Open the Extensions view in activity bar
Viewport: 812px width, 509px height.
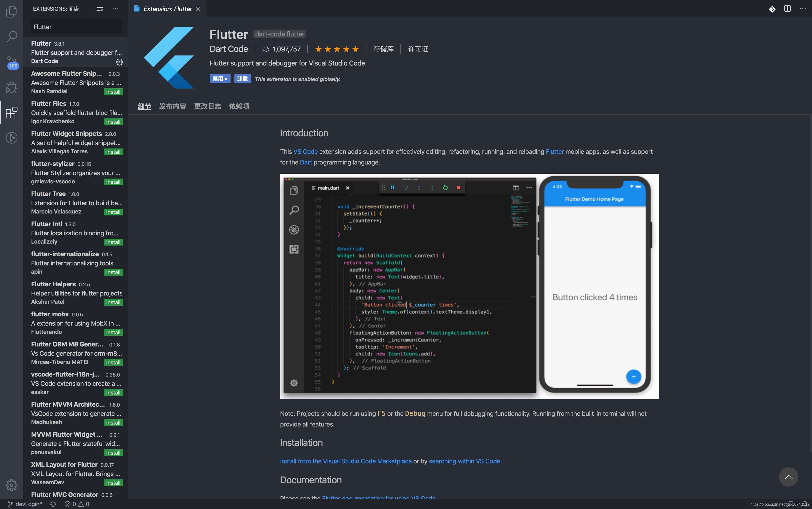[x=11, y=113]
